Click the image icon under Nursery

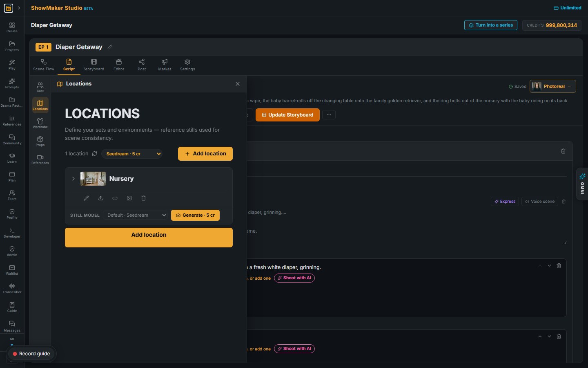[x=129, y=198]
